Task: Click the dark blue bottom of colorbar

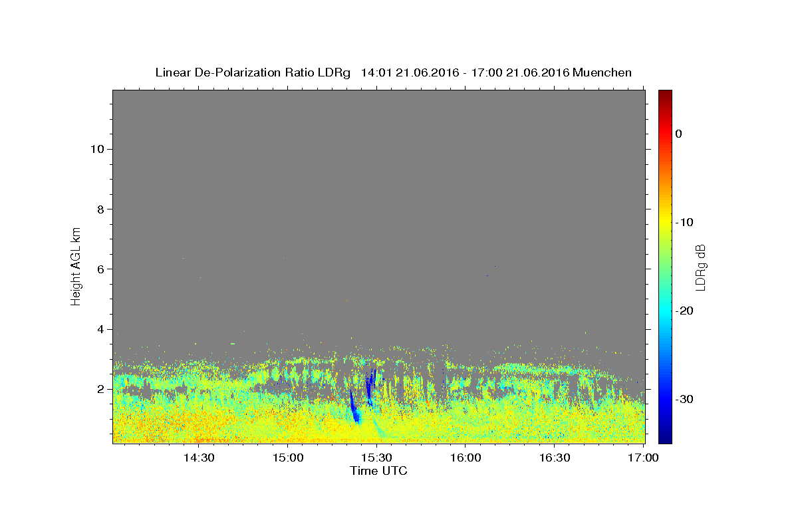Action: [x=665, y=437]
